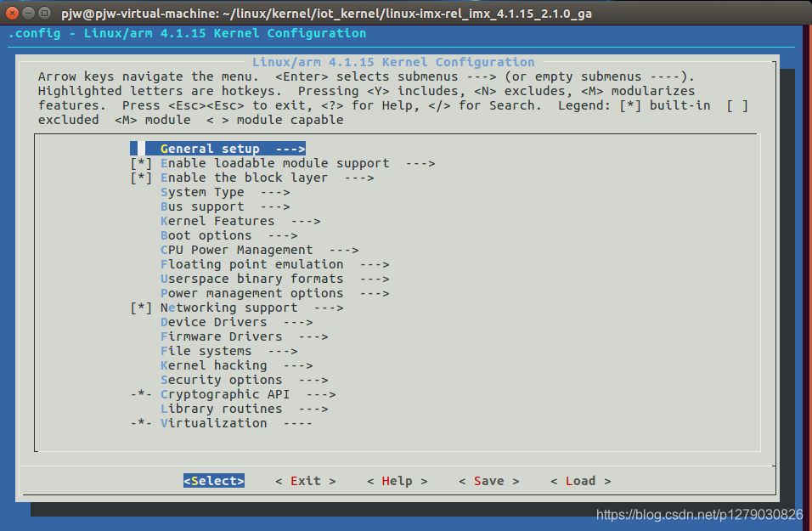Open the Kernel hacking submenu
This screenshot has width=812, height=531.
click(237, 365)
